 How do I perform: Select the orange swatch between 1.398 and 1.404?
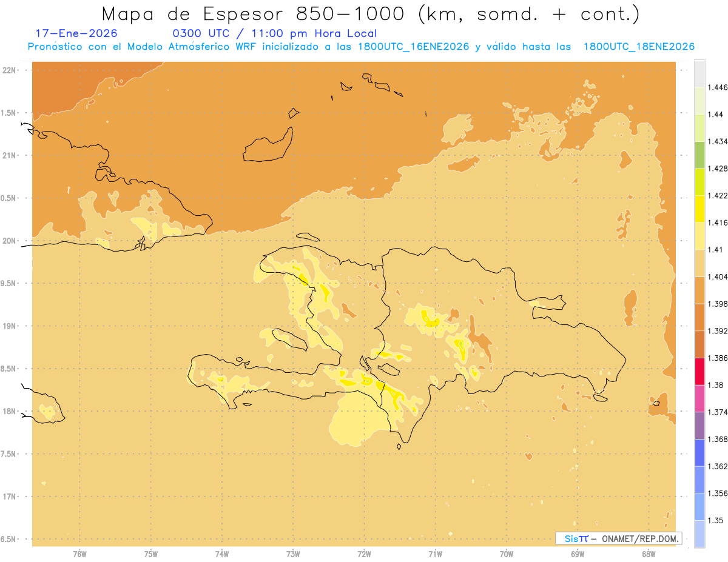(x=699, y=290)
